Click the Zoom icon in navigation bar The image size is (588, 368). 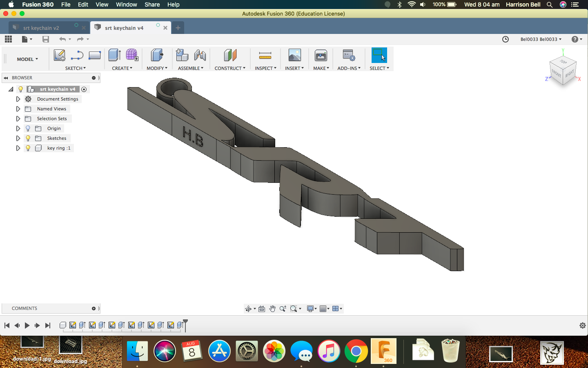pos(283,309)
